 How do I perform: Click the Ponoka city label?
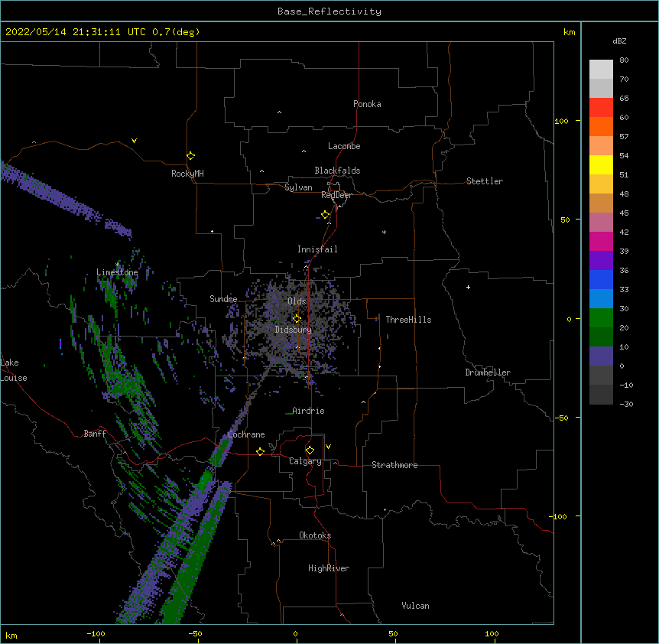(367, 104)
